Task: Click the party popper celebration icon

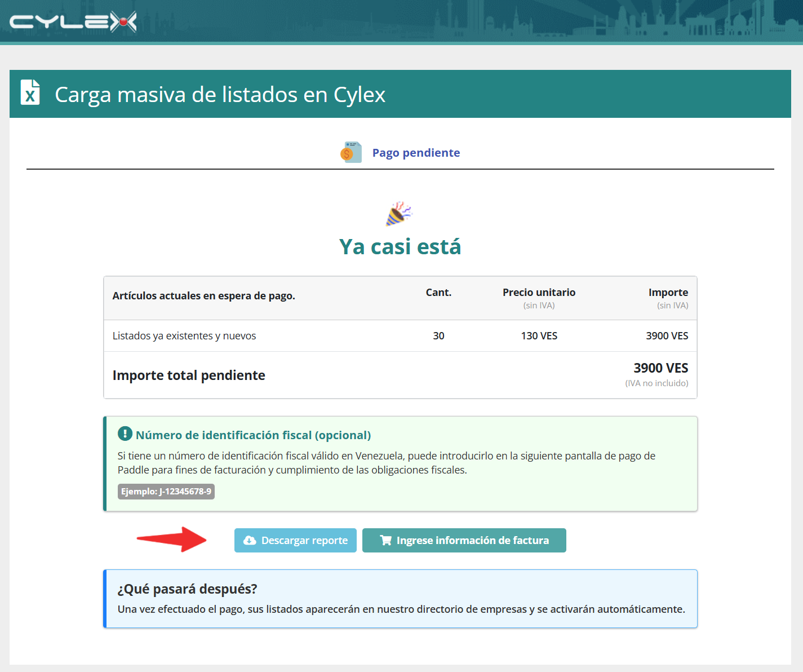Action: tap(399, 214)
